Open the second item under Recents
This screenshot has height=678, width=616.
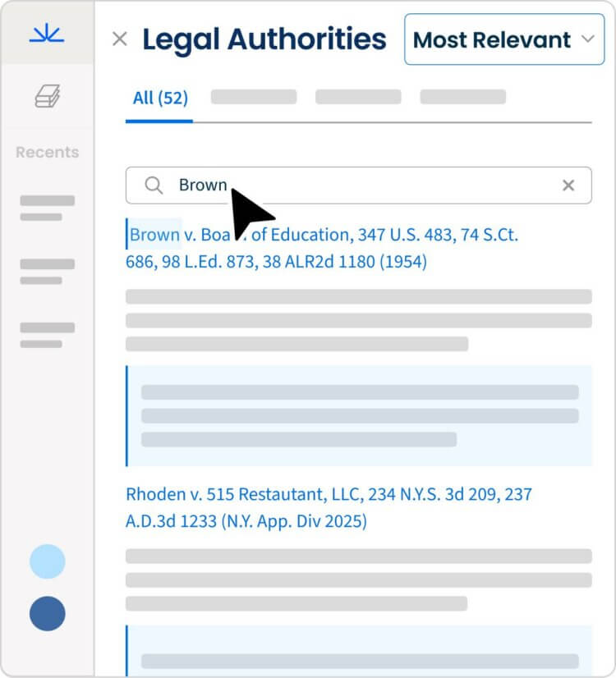pos(47,272)
